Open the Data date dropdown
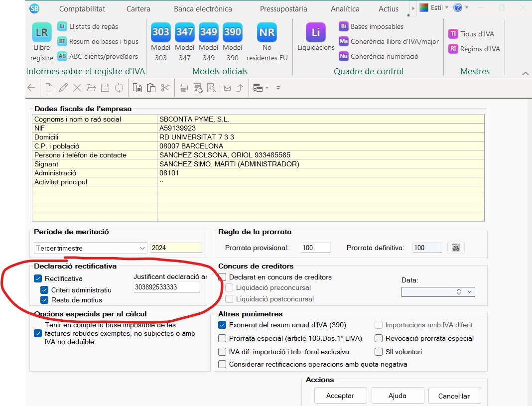 [x=470, y=292]
